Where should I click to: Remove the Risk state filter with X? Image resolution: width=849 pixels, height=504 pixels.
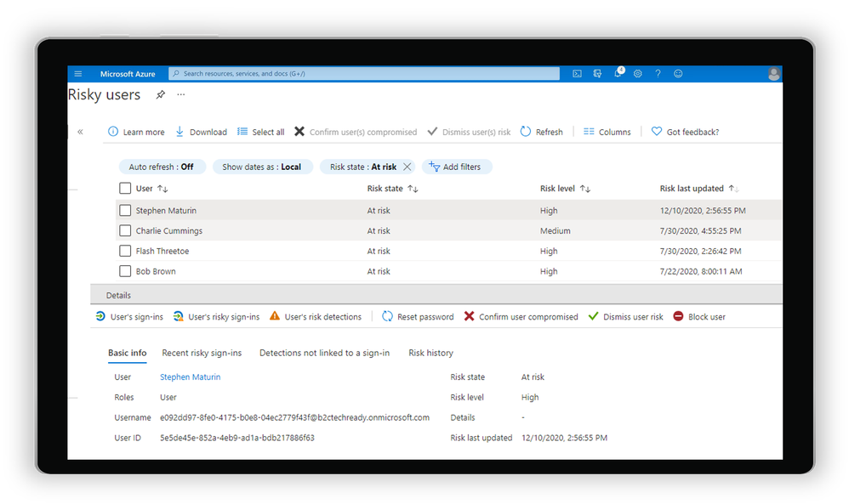click(407, 167)
